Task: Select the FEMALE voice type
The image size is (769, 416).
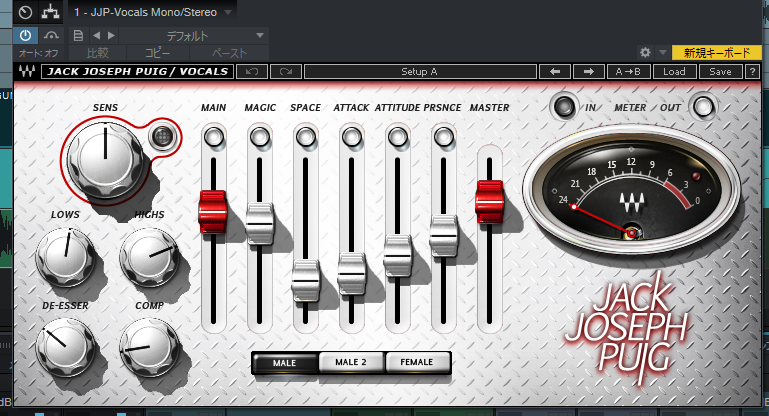Action: [x=417, y=362]
